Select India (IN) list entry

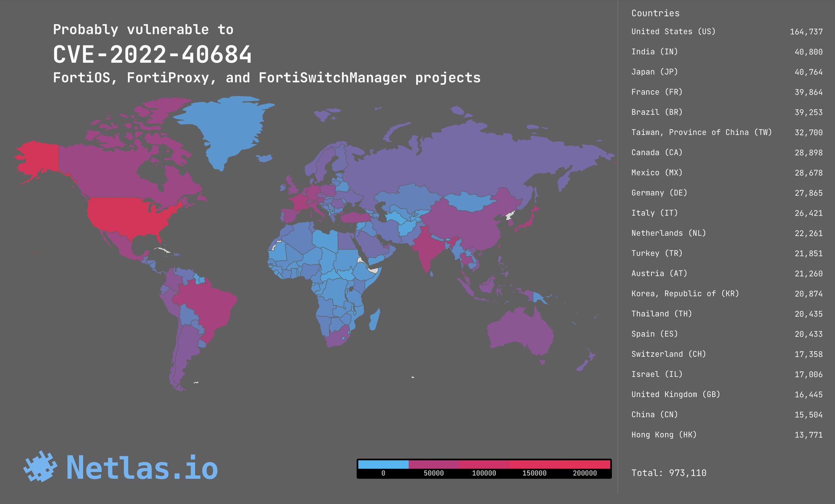point(654,52)
